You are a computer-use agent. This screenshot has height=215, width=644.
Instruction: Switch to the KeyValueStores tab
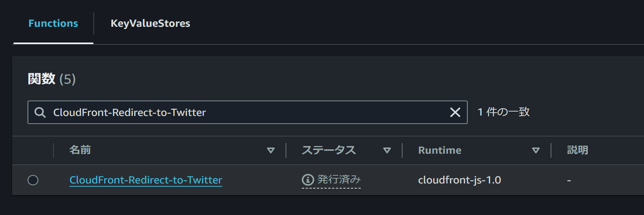151,23
